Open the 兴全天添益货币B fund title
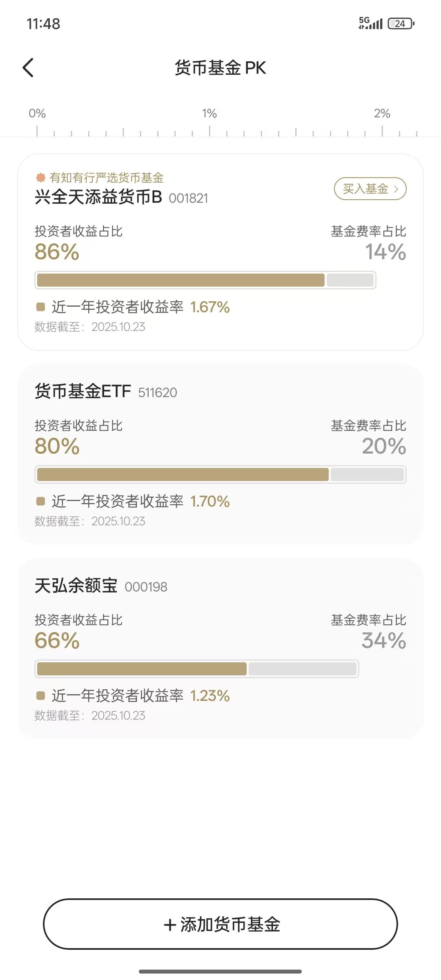The height and width of the screenshot is (980, 441). (98, 197)
